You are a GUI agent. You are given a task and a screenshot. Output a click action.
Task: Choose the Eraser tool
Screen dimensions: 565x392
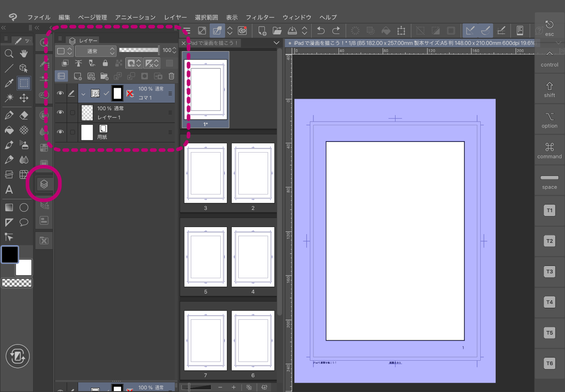pos(24,116)
